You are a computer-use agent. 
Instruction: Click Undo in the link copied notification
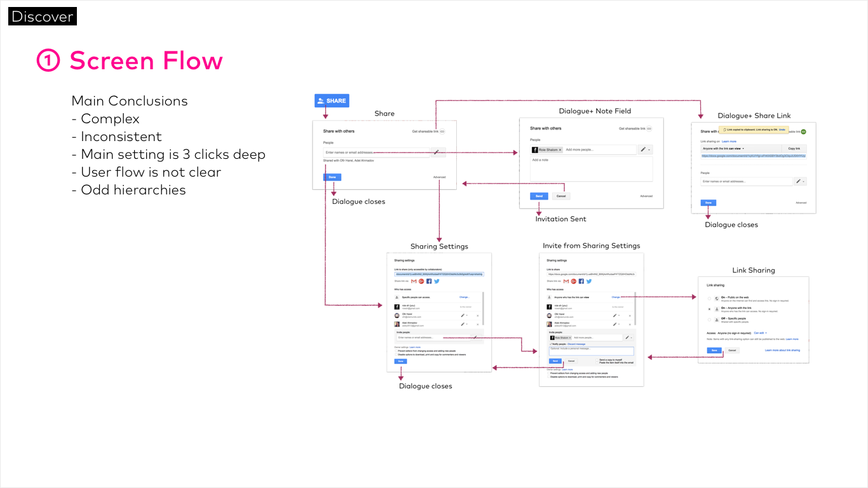click(x=782, y=130)
